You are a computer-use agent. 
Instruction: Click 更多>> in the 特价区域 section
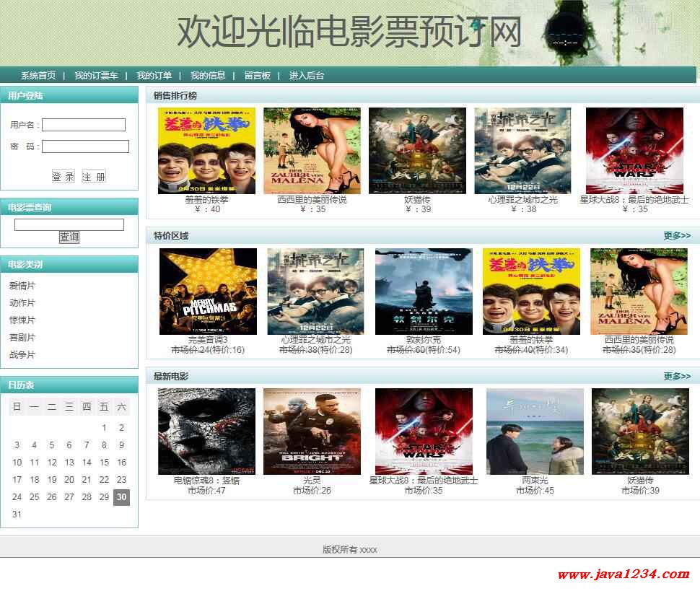(x=677, y=236)
